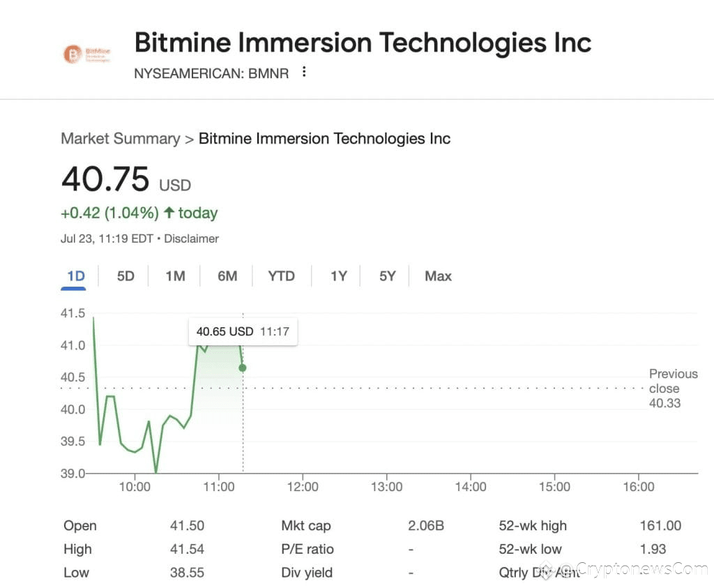Click the Previous close 40.33 label
714x588 pixels.
pos(673,389)
